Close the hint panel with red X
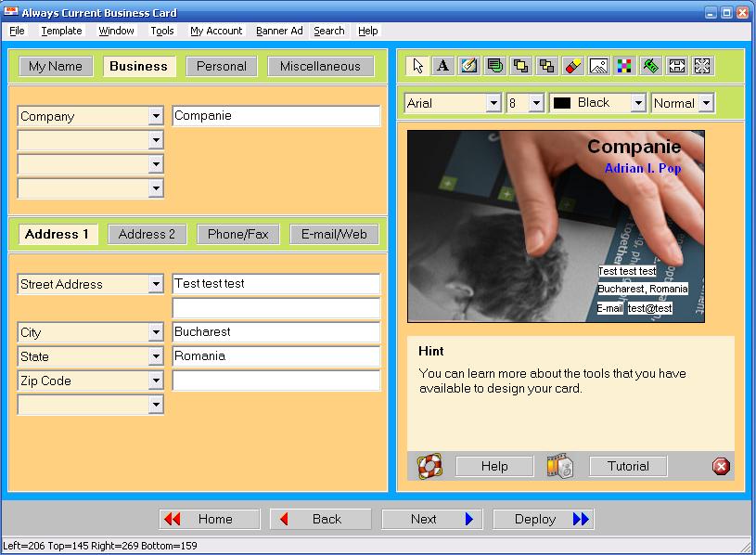756x555 pixels. (721, 466)
